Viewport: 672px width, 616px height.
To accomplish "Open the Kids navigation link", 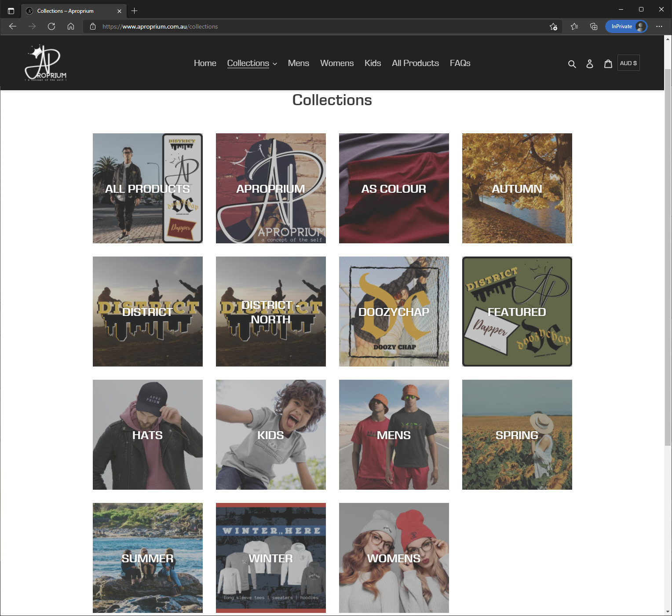I will point(373,63).
